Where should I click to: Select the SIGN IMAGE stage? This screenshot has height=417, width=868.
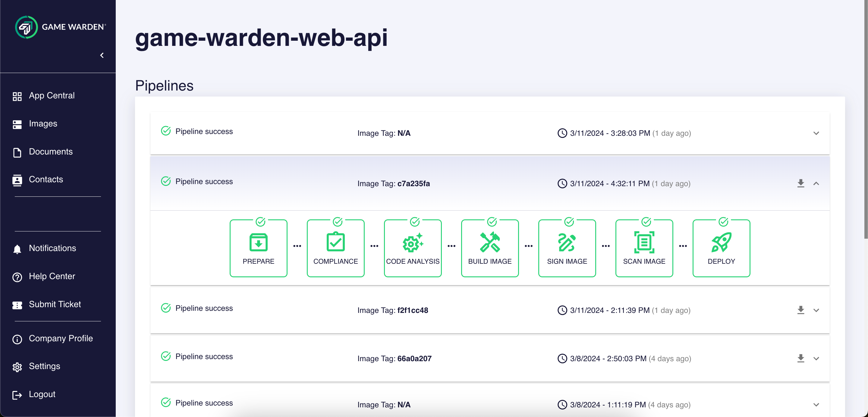[x=567, y=248]
